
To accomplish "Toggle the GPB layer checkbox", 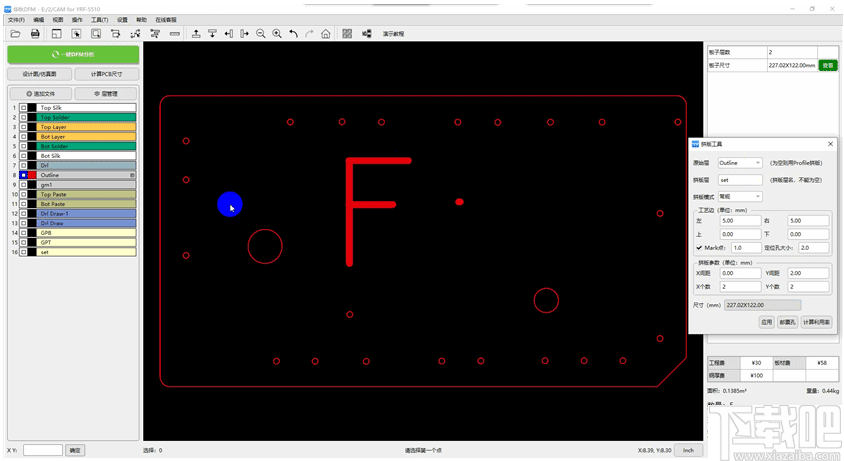I will pos(23,233).
